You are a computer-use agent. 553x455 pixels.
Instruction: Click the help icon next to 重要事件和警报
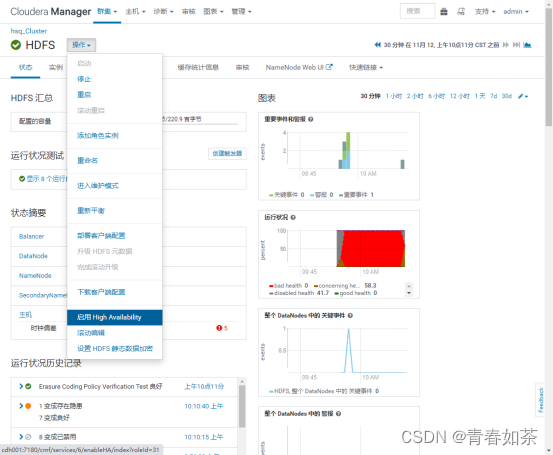(311, 119)
